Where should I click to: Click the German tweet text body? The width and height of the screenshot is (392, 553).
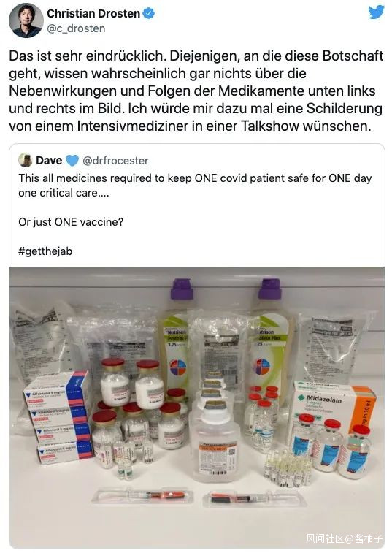click(x=196, y=91)
